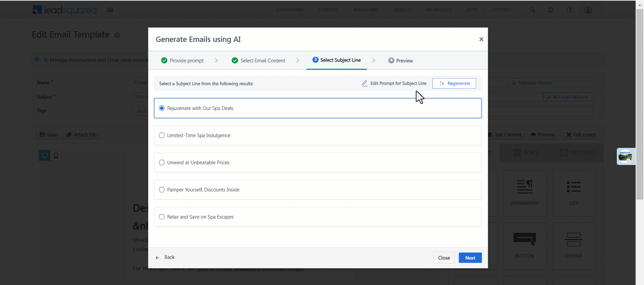Click the Close button in dialog footer
The image size is (644, 285).
pyautogui.click(x=444, y=258)
